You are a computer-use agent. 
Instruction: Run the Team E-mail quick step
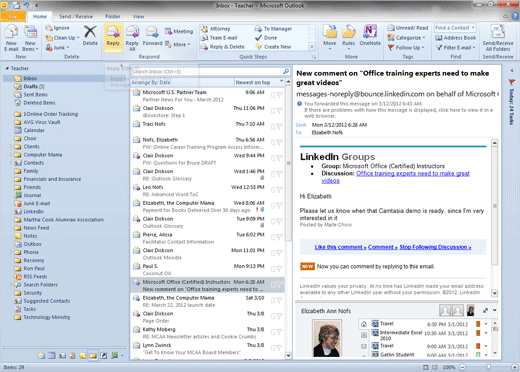click(x=219, y=38)
